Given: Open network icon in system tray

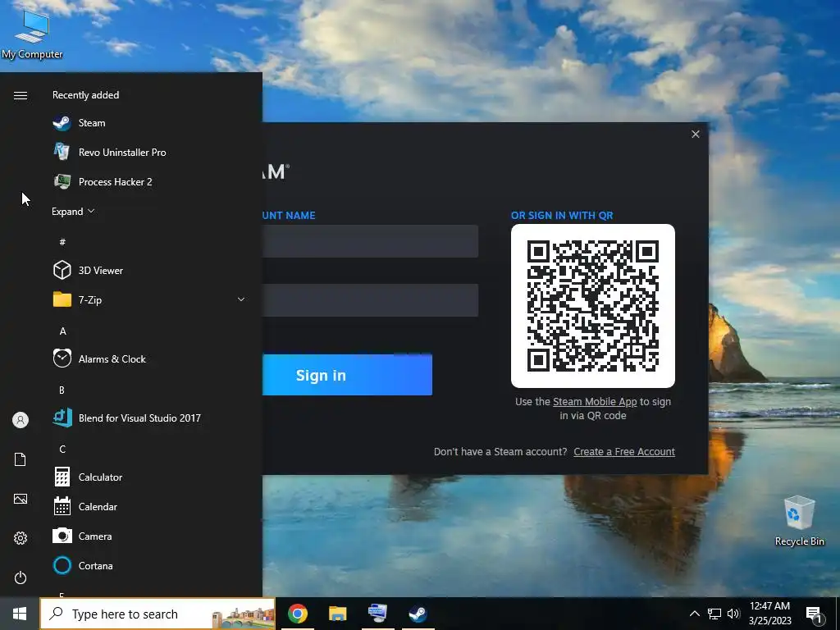Looking at the screenshot, I should click(x=714, y=614).
